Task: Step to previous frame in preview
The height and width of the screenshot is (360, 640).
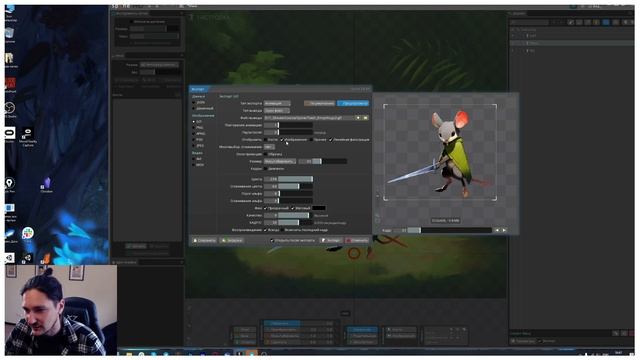Action: 497,231
